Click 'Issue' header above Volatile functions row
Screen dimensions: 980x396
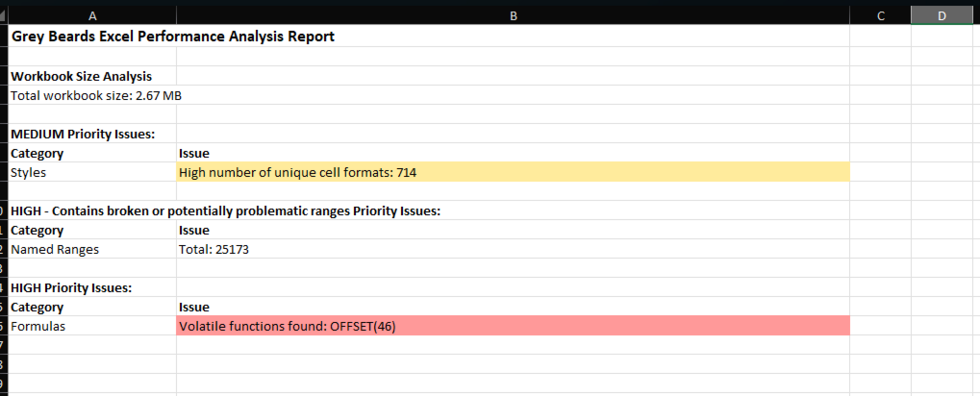tap(512, 307)
